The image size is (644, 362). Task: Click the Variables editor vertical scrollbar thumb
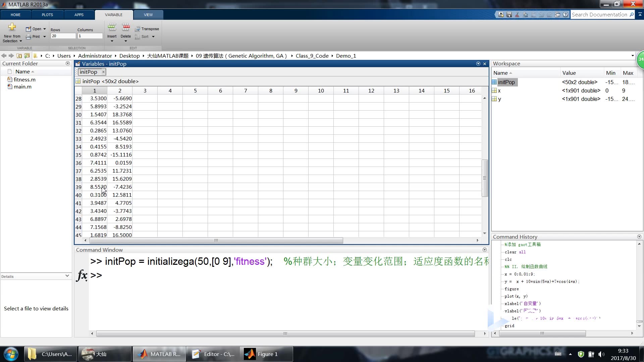tap(484, 178)
